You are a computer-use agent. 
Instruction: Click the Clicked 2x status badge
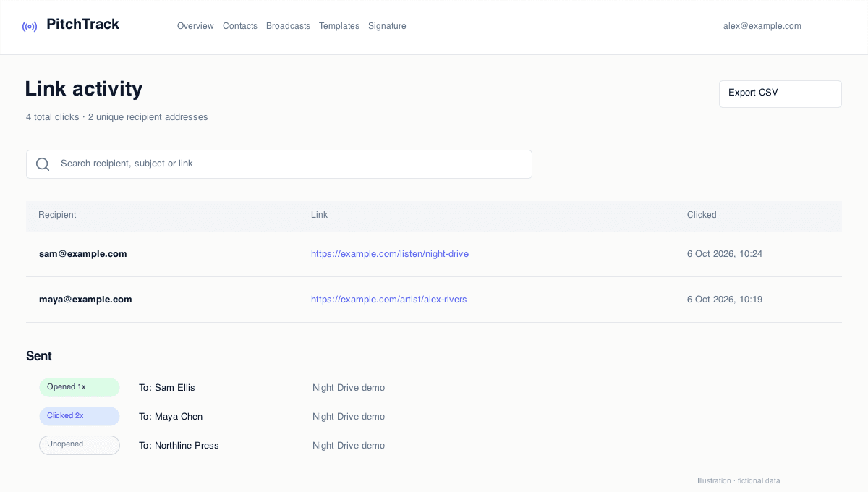pos(80,416)
